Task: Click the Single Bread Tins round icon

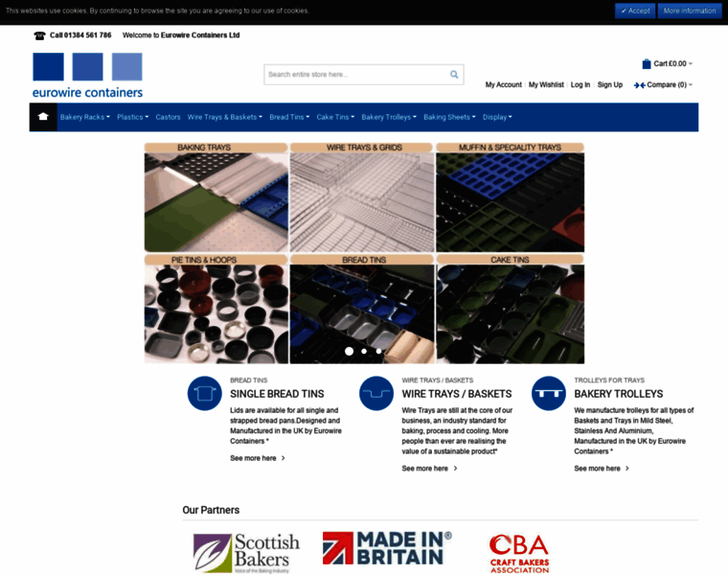Action: tap(205, 394)
